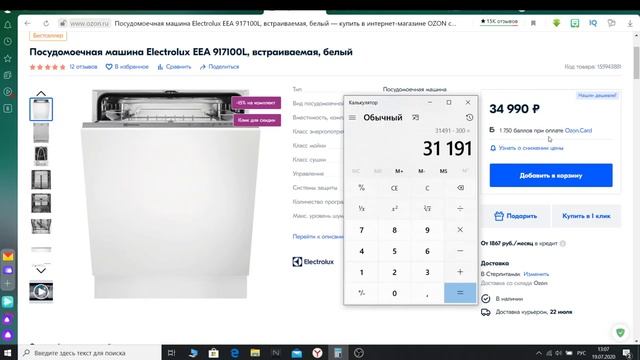640x360 pixels.
Task: Click green download-arrow extension icon
Action: (556, 23)
